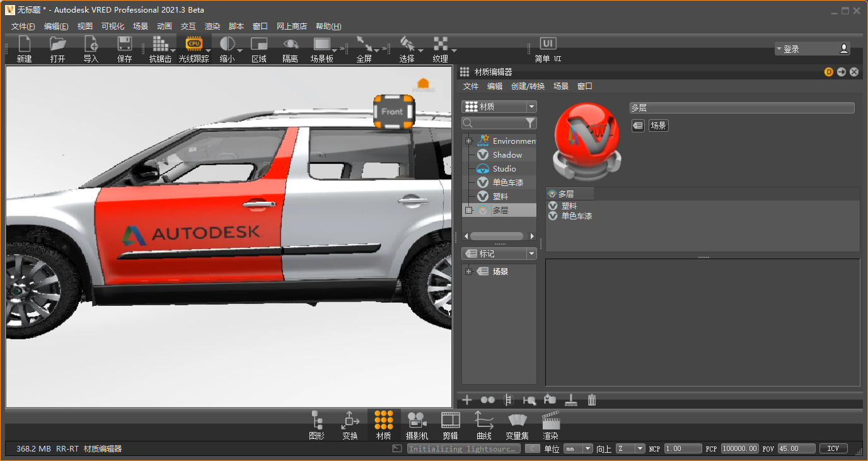Open the 编辑(E) main menu
The image size is (868, 461).
tap(56, 26)
